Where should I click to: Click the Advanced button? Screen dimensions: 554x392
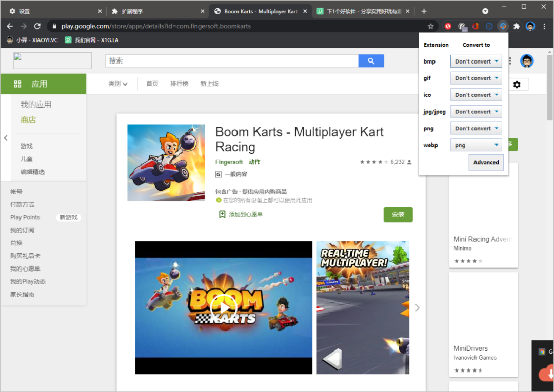pos(486,162)
